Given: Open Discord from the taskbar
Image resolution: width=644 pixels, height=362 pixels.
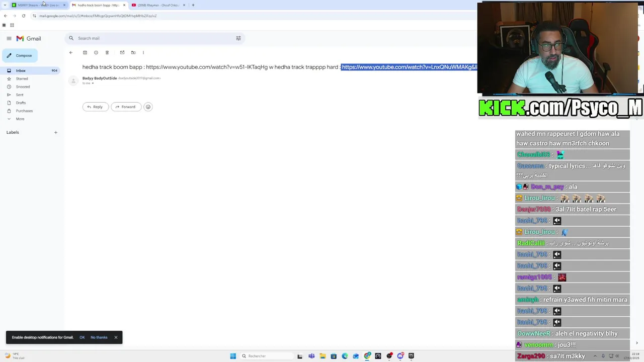Looking at the screenshot, I should click(x=400, y=356).
